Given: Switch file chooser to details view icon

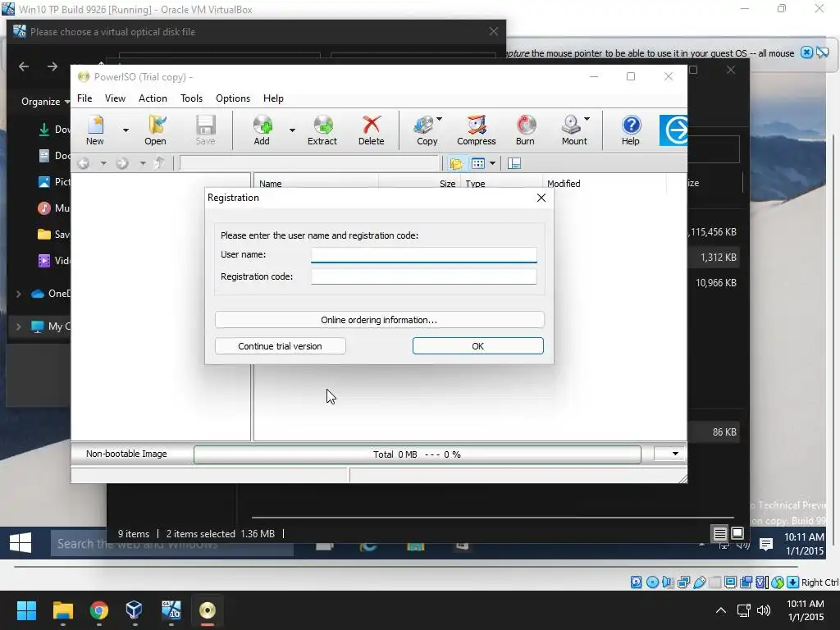Looking at the screenshot, I should click(x=719, y=533).
